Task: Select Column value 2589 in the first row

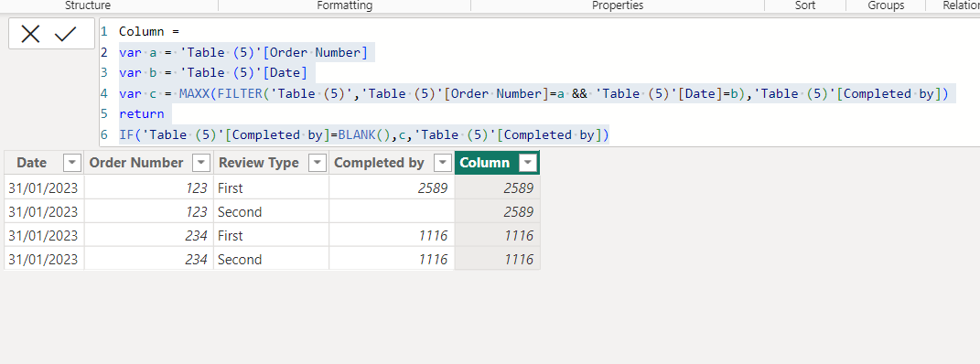Action: pos(498,187)
